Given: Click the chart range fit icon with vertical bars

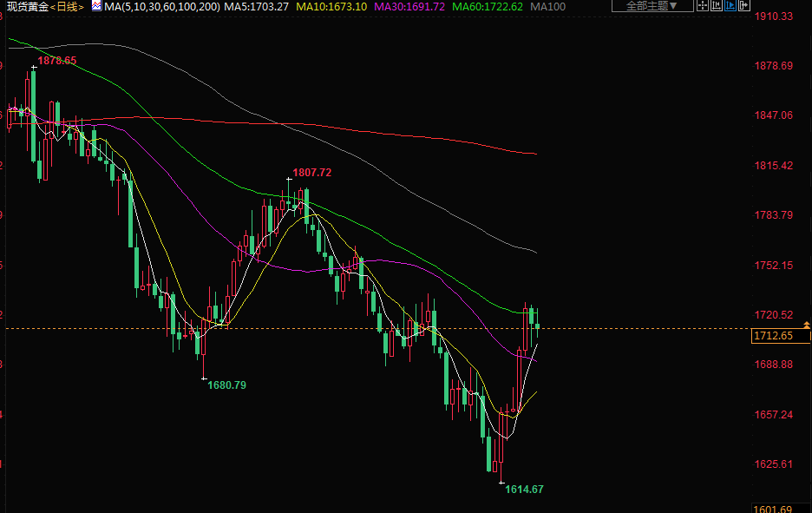Looking at the screenshot, I should pos(717,5).
